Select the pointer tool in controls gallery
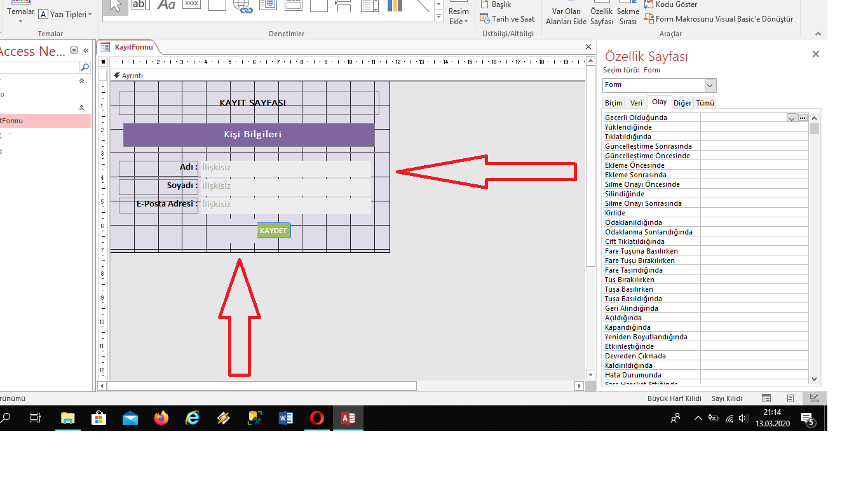Image resolution: width=868 pixels, height=488 pixels. coord(115,6)
